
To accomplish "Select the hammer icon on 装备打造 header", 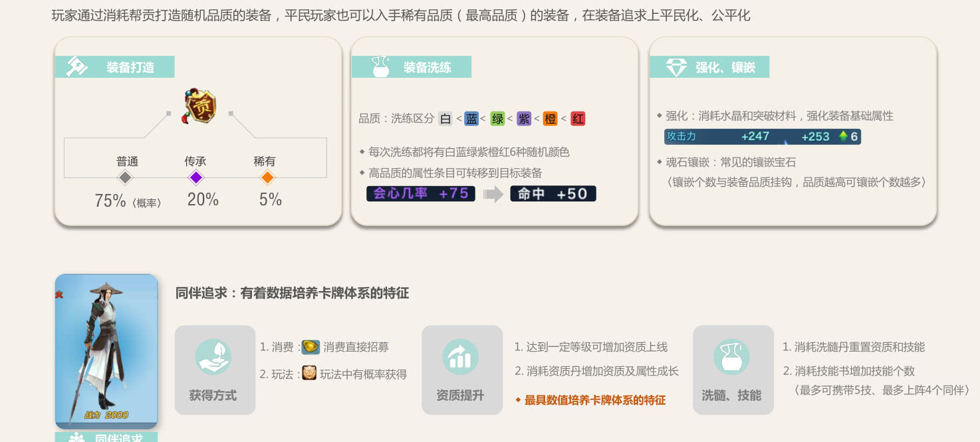I will click(75, 66).
